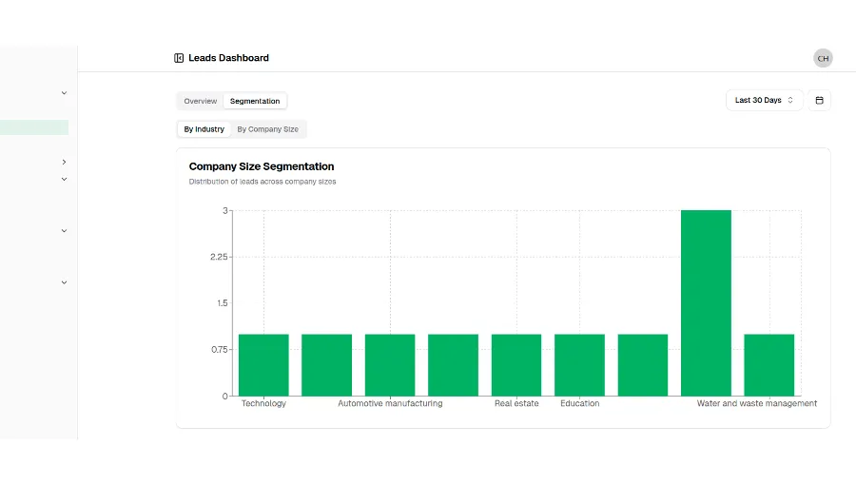This screenshot has height=504, width=856.
Task: Click the 2.25 y-axis value
Action: point(219,257)
